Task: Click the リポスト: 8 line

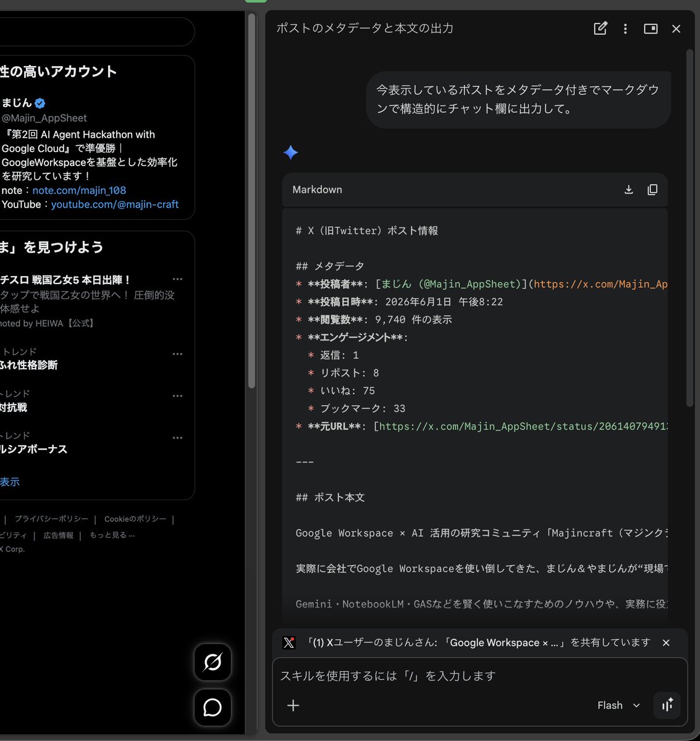Action: pyautogui.click(x=344, y=373)
